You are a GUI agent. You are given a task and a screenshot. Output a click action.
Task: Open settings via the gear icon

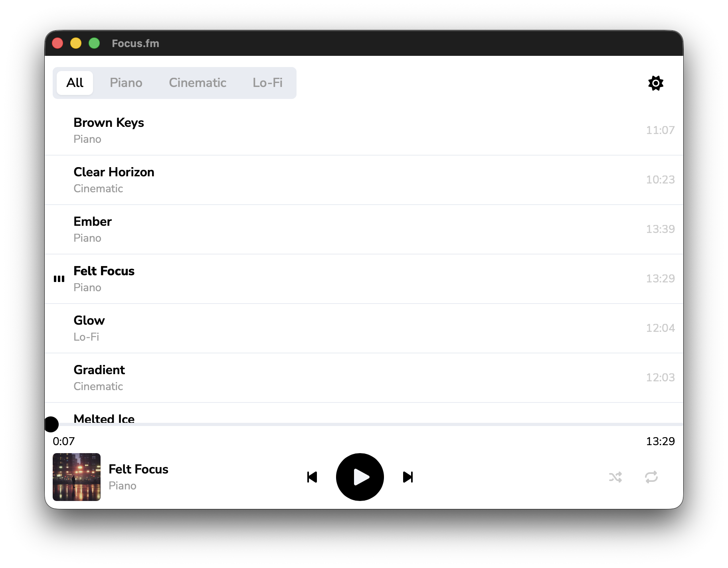655,83
